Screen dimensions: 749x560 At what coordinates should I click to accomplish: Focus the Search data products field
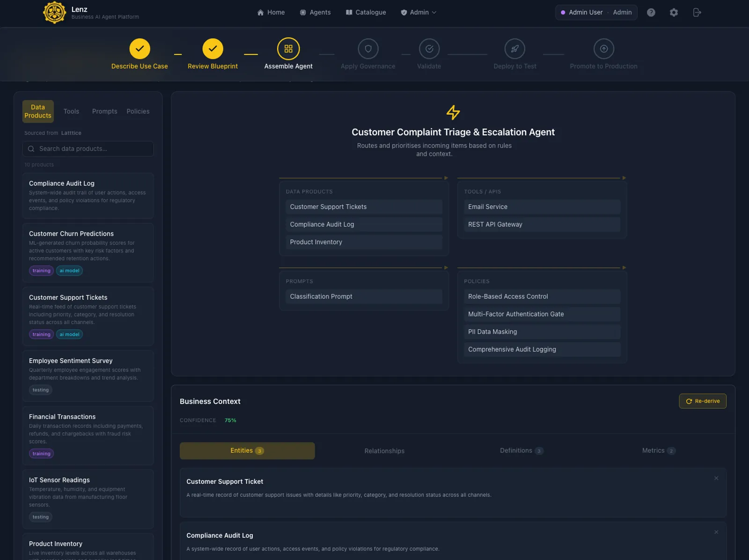point(88,149)
